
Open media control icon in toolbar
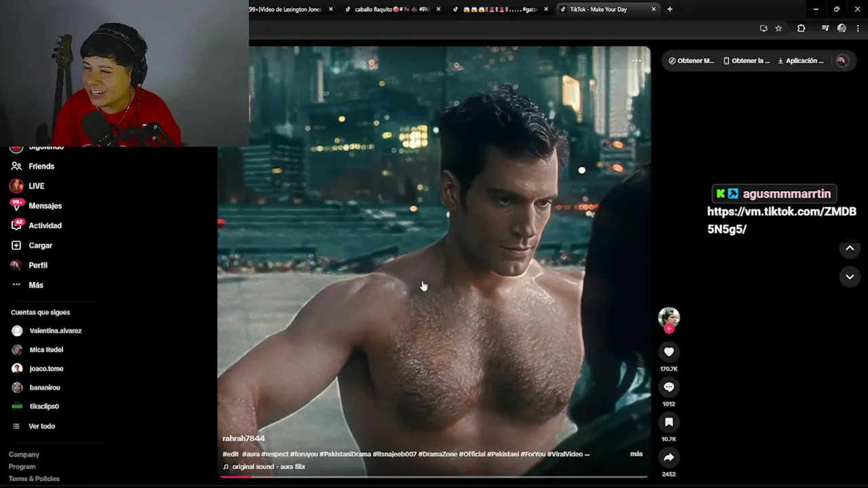tap(825, 28)
